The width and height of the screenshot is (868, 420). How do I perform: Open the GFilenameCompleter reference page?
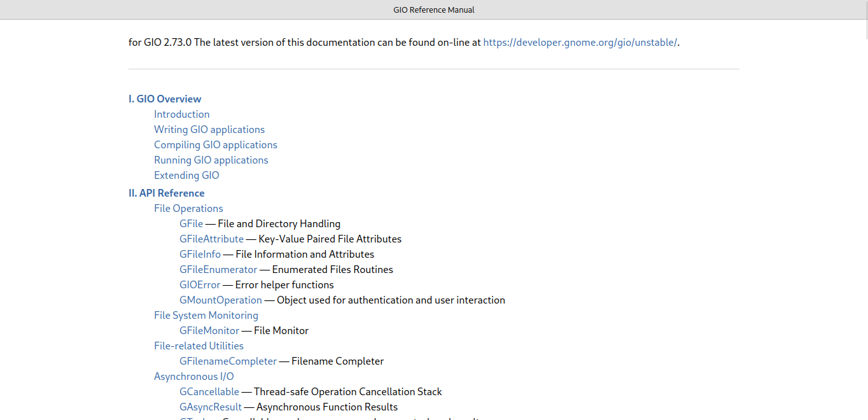tap(228, 361)
